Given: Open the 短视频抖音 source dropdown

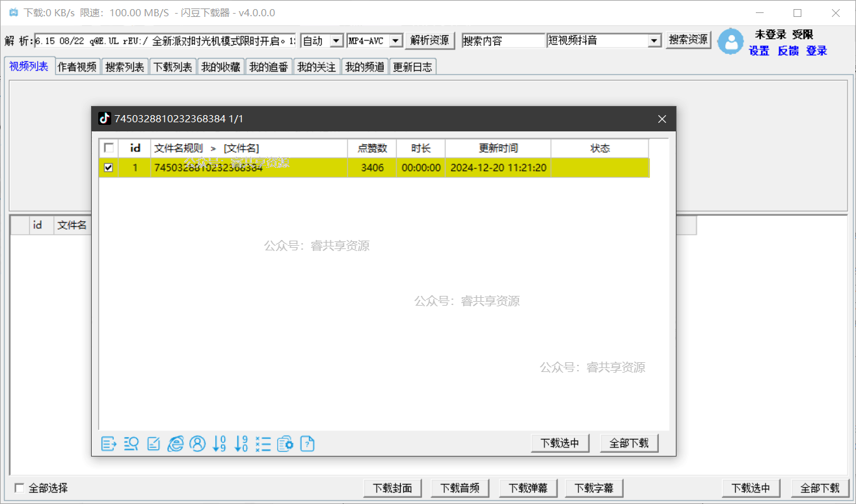Looking at the screenshot, I should [x=654, y=41].
